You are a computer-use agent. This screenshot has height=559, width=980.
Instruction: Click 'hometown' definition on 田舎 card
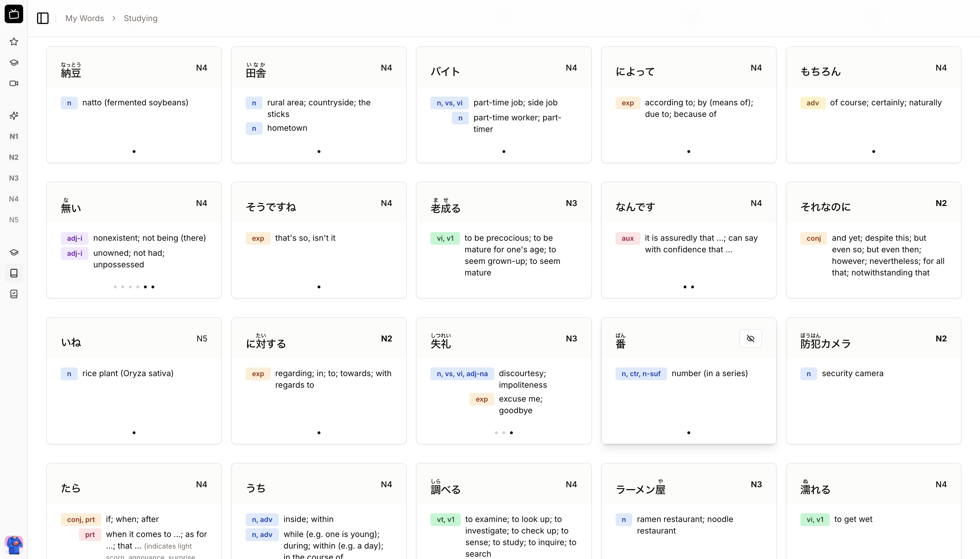pyautogui.click(x=287, y=128)
